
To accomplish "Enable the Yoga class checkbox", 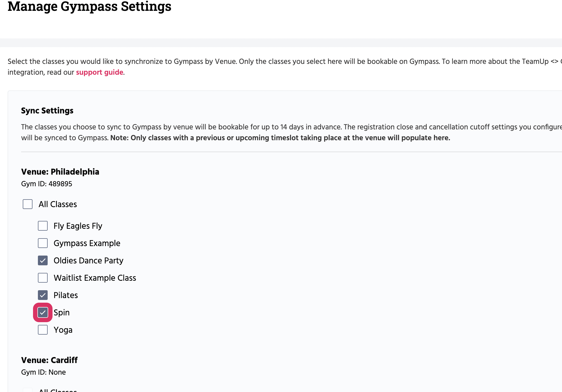I will [43, 330].
